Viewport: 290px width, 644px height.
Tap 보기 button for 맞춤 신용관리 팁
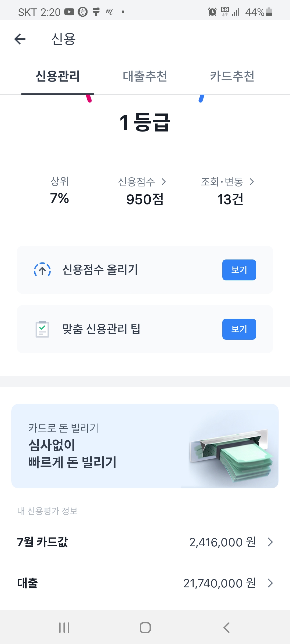tap(239, 329)
